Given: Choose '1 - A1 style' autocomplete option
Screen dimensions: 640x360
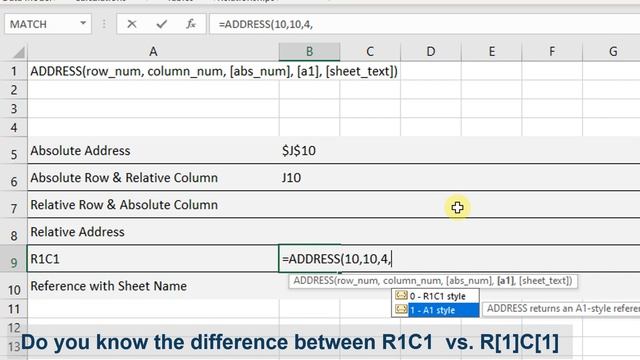Looking at the screenshot, I should pyautogui.click(x=435, y=310).
